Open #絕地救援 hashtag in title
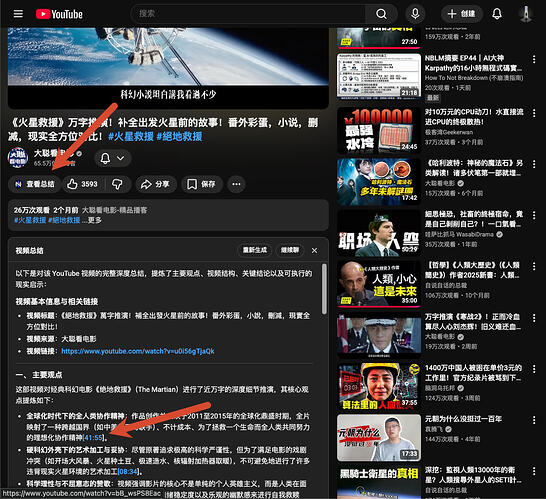This screenshot has height=499, width=546. [x=179, y=136]
